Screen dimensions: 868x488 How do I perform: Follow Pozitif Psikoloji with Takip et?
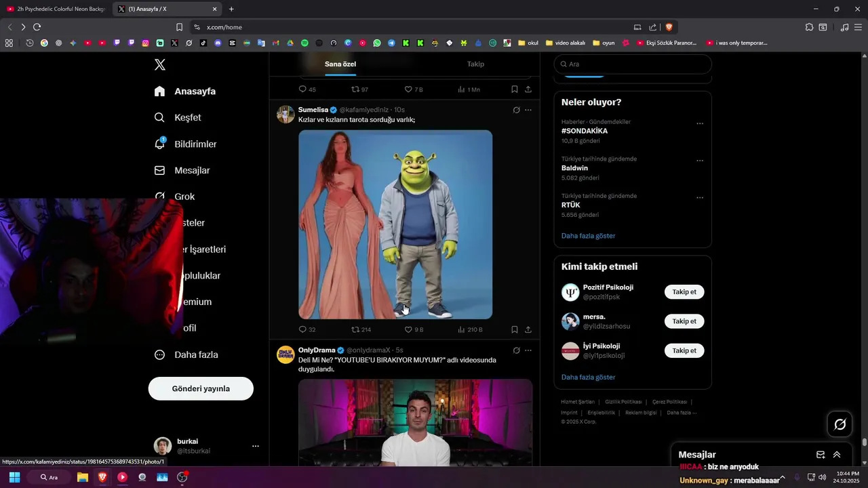coord(684,292)
